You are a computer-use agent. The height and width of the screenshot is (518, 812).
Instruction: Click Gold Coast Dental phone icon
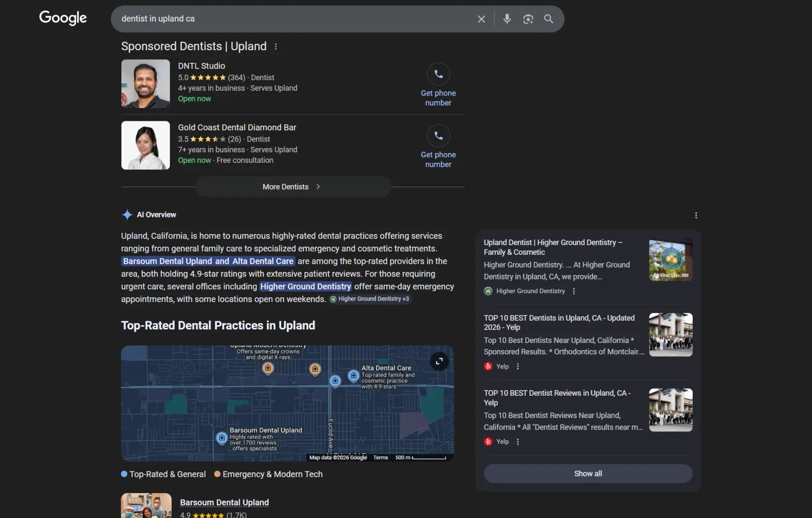438,136
